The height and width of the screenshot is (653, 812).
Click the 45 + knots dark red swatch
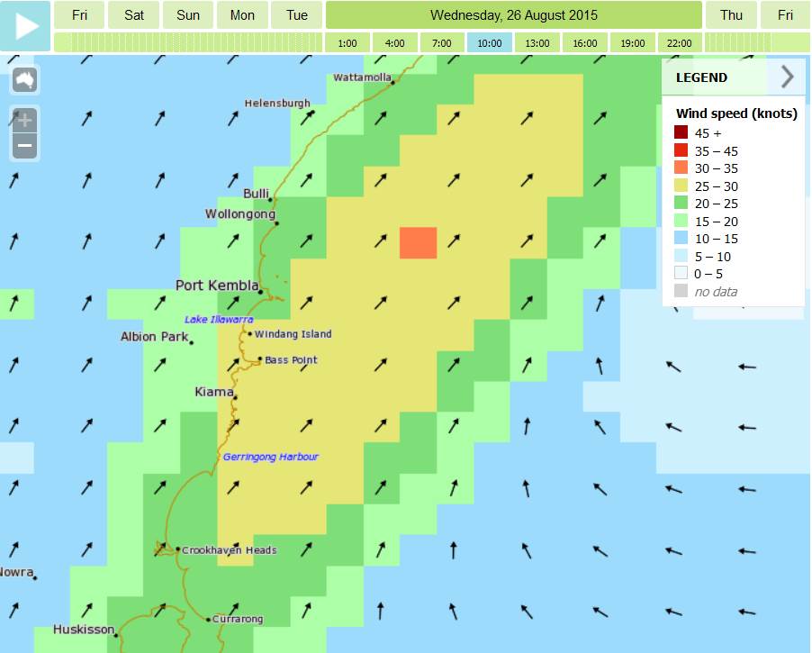coord(681,133)
